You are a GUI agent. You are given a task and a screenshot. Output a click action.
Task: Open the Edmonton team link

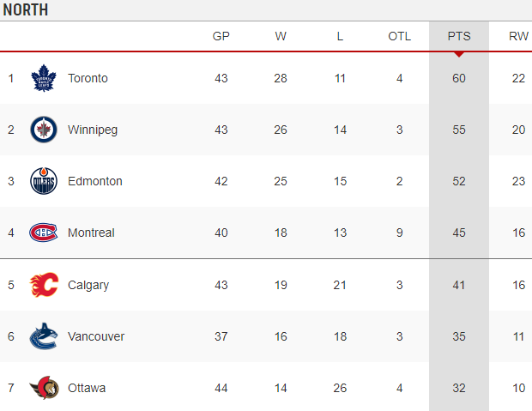click(x=95, y=181)
